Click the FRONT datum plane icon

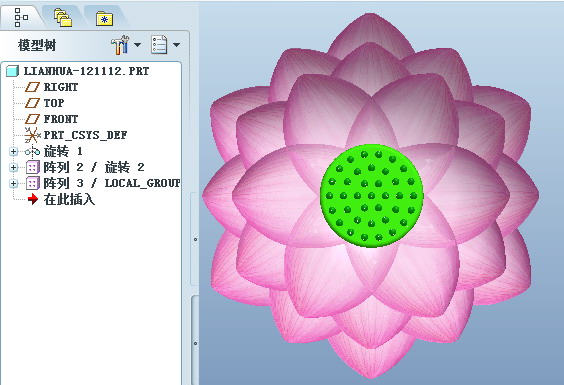(32, 119)
